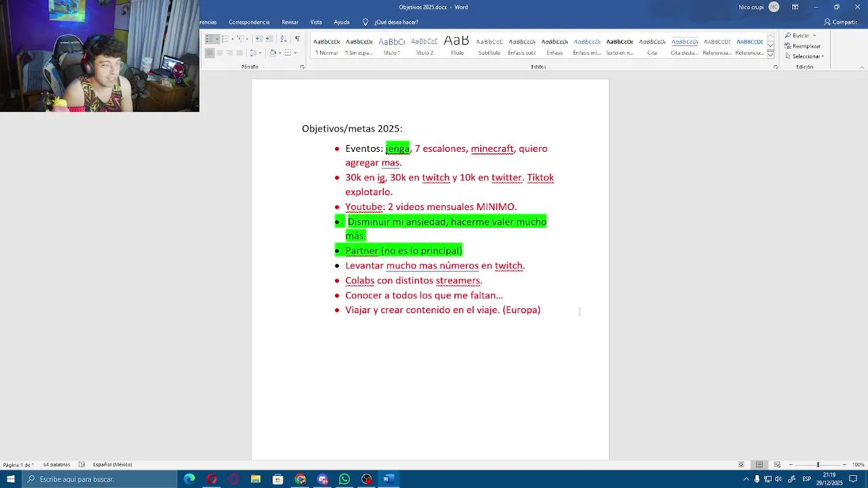Viewport: 868px width, 488px height.
Task: Align text left
Action: coord(210,53)
